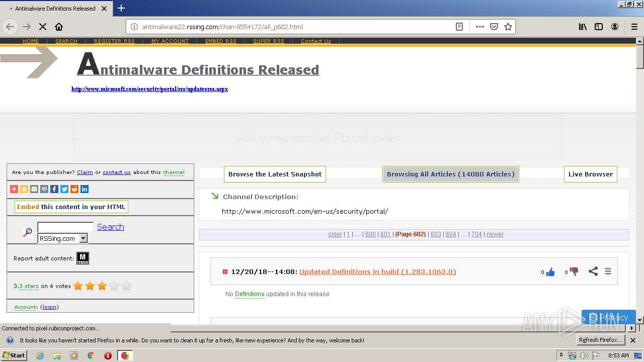Save page to Pocket
The image size is (644, 362).
[494, 27]
